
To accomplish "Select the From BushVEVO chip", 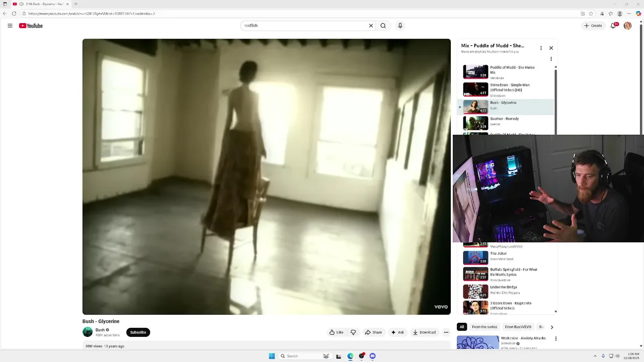I will [518, 327].
